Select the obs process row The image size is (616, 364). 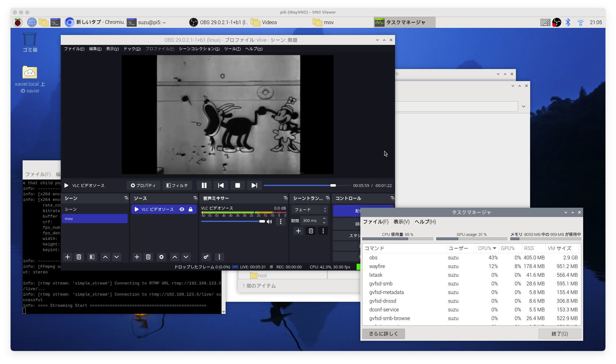click(471, 258)
